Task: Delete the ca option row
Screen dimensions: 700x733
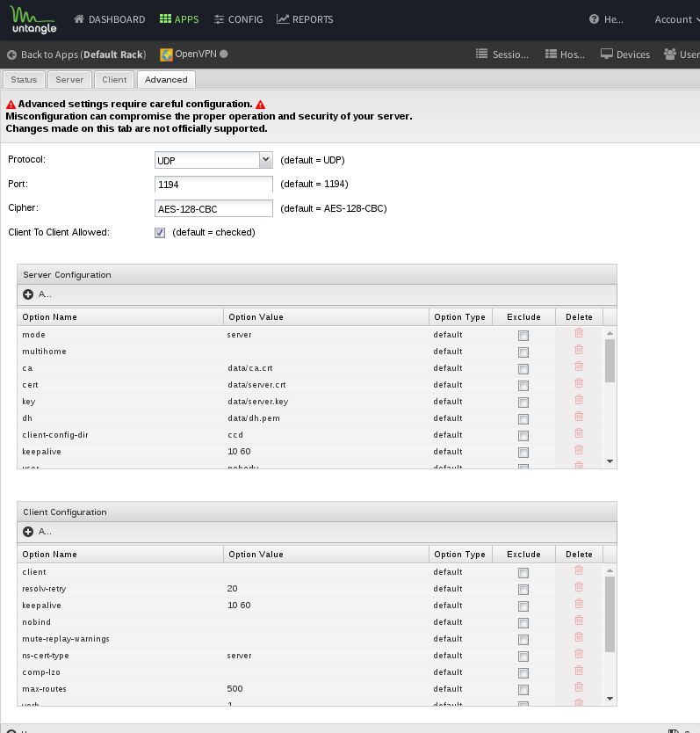Action: coord(579,366)
